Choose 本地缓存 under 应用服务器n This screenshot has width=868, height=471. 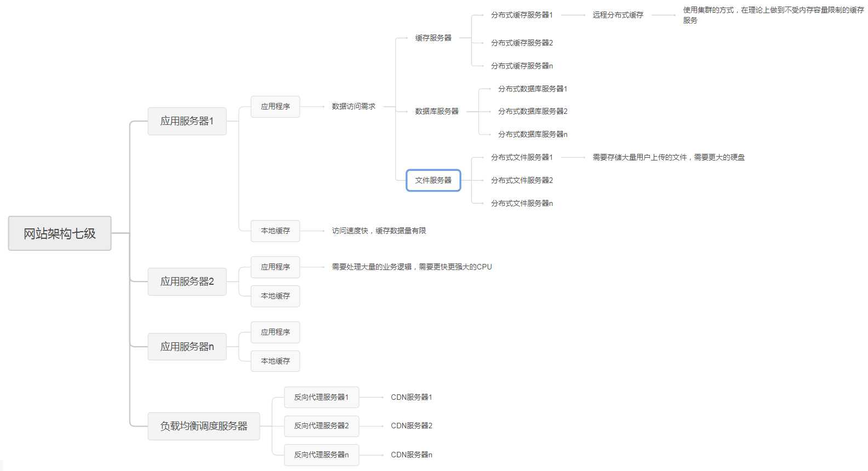click(x=275, y=361)
